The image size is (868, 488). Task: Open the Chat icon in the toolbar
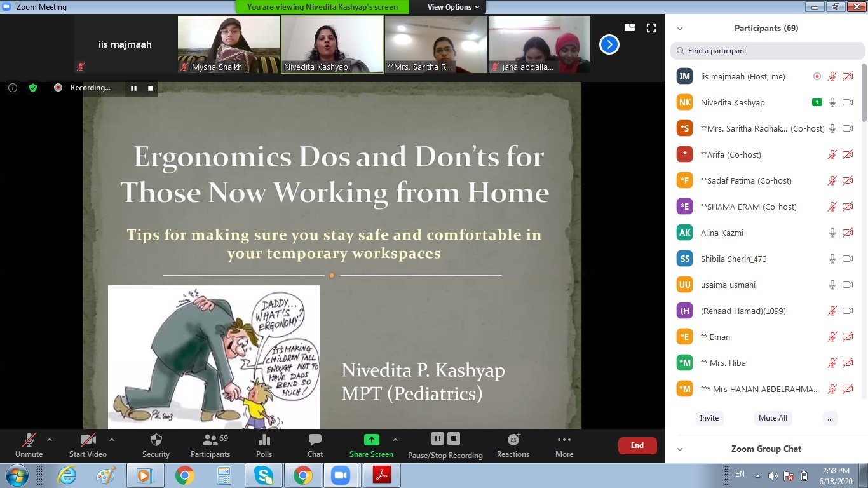click(x=315, y=445)
